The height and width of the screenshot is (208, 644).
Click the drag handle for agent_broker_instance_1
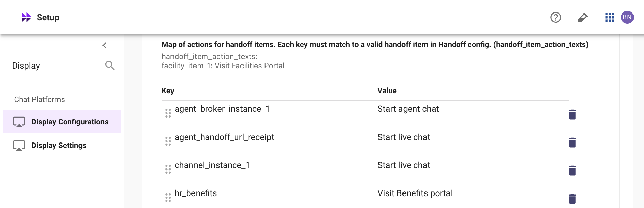pyautogui.click(x=168, y=113)
